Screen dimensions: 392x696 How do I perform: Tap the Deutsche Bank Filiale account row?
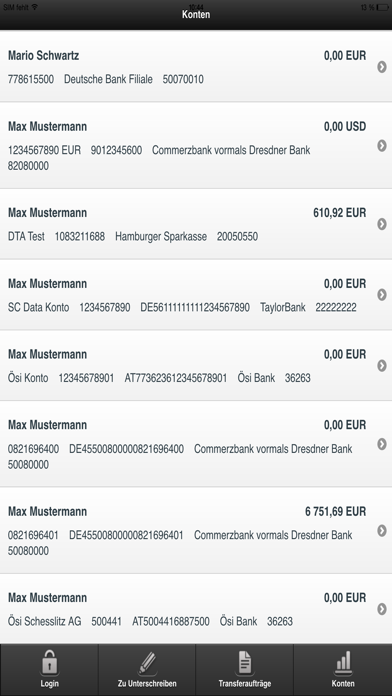196,67
